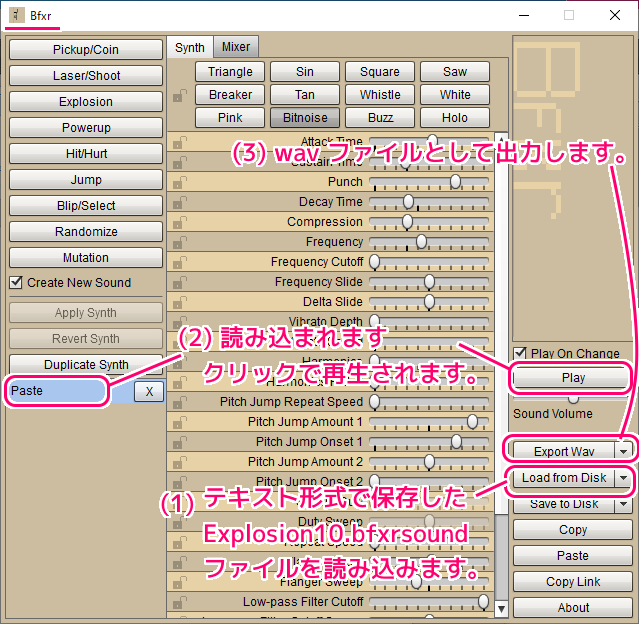This screenshot has height=624, width=639.
Task: Toggle the lock icon for Frequency
Action: coord(180,242)
